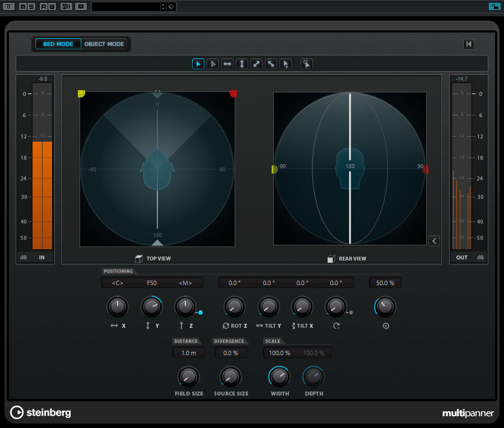The width and height of the screenshot is (504, 428).
Task: Click the TILT X knob
Action: tap(302, 307)
